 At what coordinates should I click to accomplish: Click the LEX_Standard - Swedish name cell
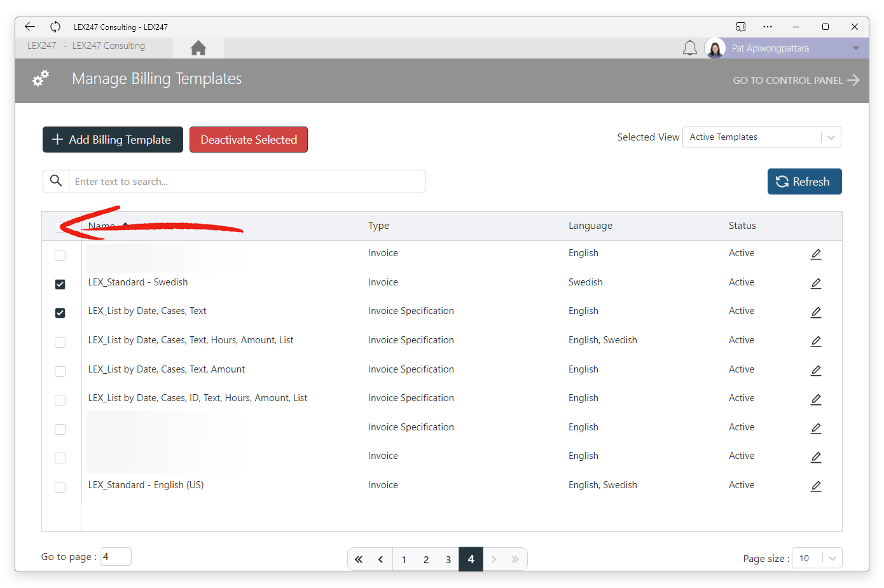click(138, 282)
